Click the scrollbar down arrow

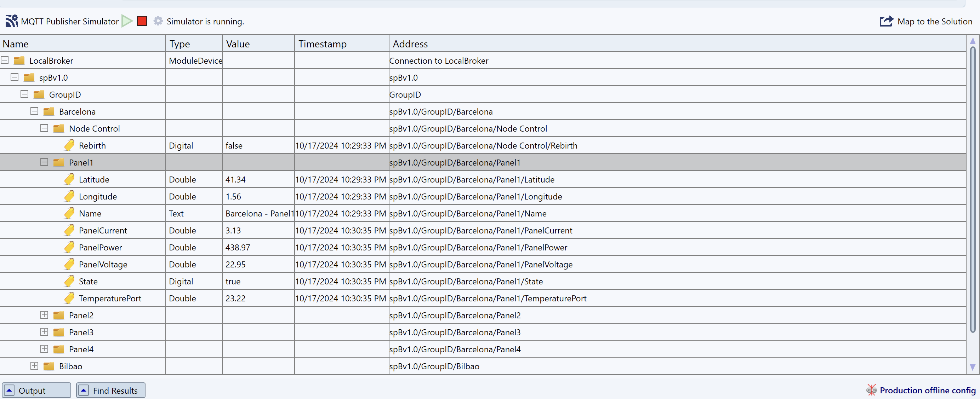point(973,368)
